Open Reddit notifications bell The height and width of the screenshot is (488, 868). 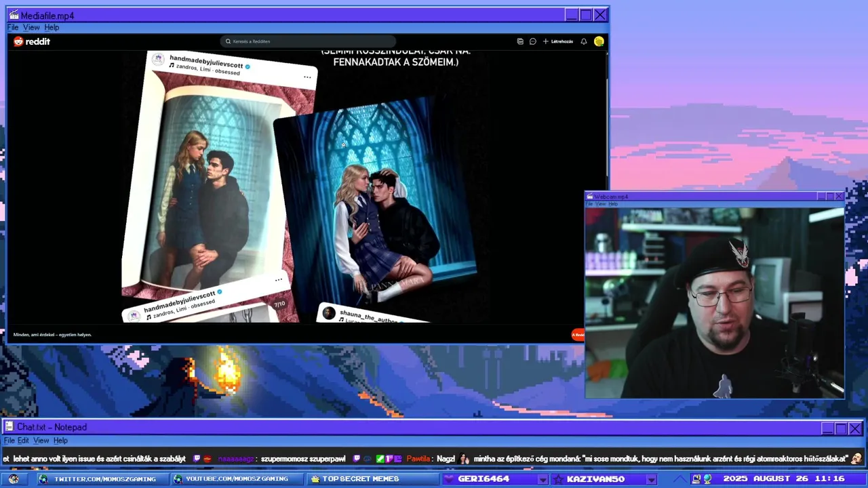pyautogui.click(x=584, y=41)
